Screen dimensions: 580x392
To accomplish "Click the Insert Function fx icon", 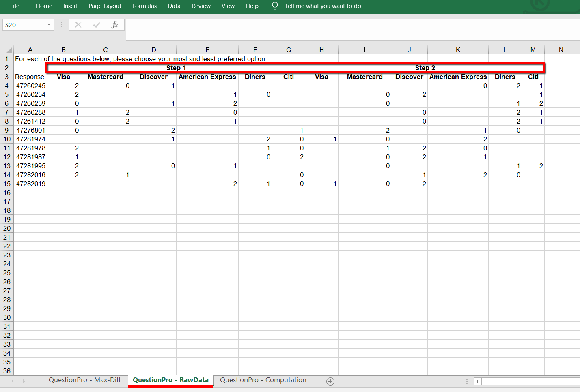I will click(x=114, y=25).
